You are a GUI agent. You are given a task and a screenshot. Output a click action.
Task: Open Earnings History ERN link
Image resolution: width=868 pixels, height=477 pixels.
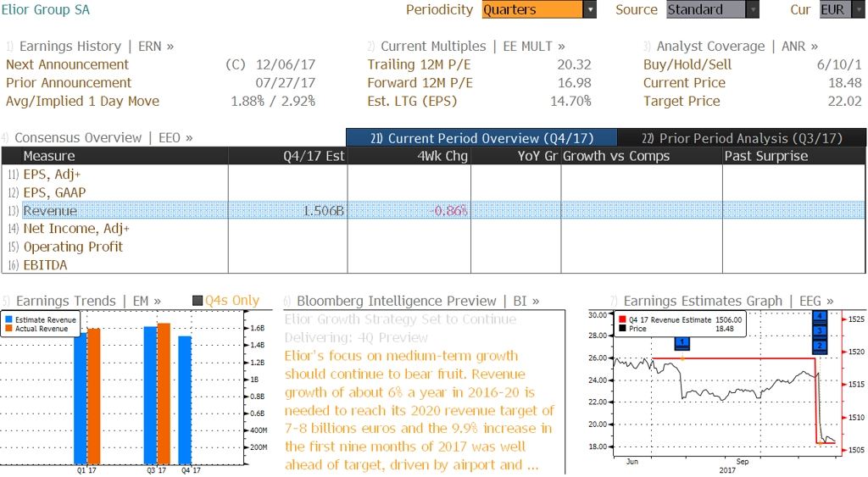click(x=97, y=46)
